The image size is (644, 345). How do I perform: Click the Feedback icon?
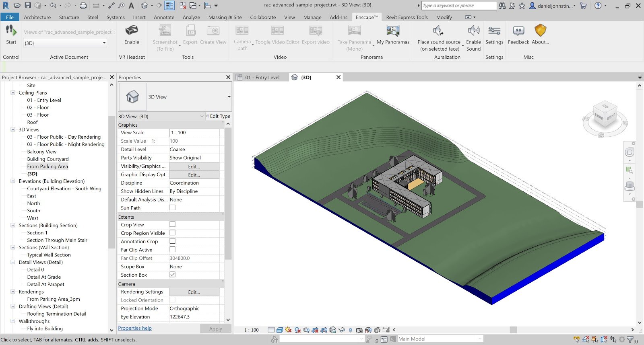[x=518, y=31]
